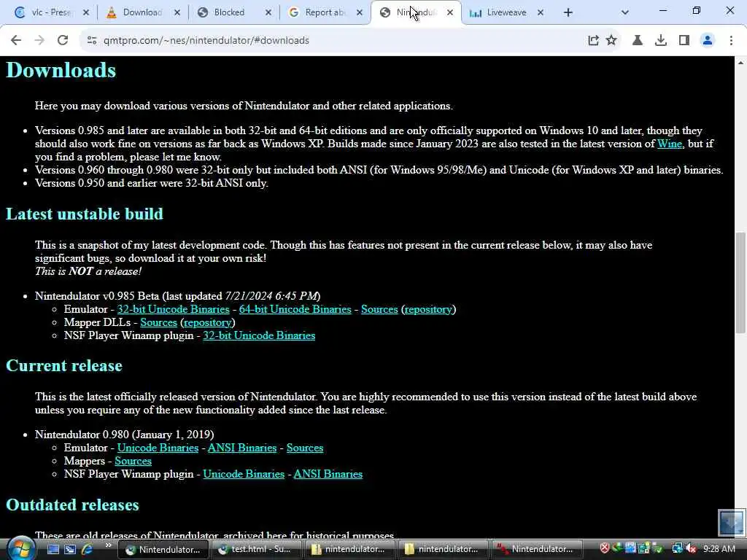Download unstable build 32-bit Unicode Binaries emulator
747x560 pixels.
[x=174, y=309]
